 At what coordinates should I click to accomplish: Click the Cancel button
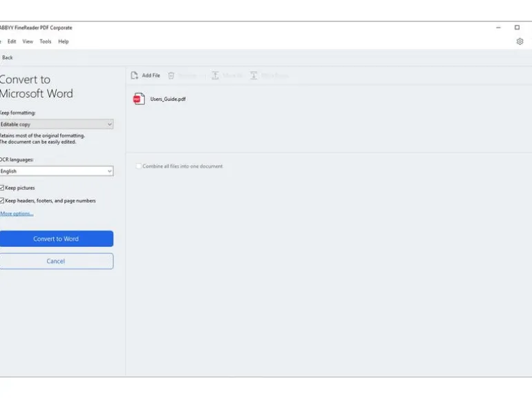tap(57, 261)
